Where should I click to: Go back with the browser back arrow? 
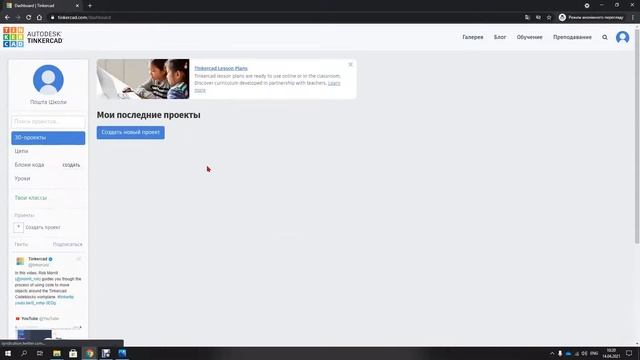pos(7,18)
